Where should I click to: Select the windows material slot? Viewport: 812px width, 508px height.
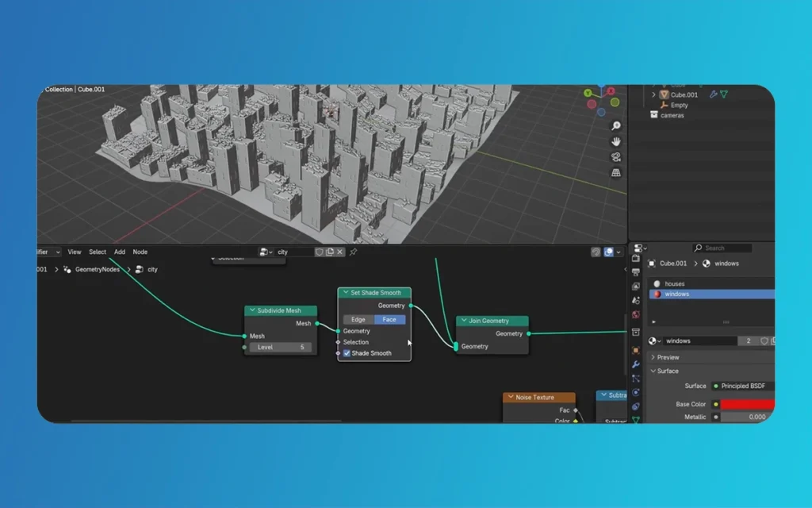pos(712,294)
